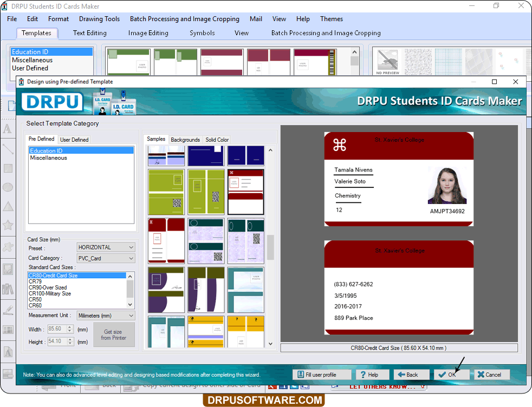532x407 pixels.
Task: Click Get size from Printer button
Action: coord(114,335)
